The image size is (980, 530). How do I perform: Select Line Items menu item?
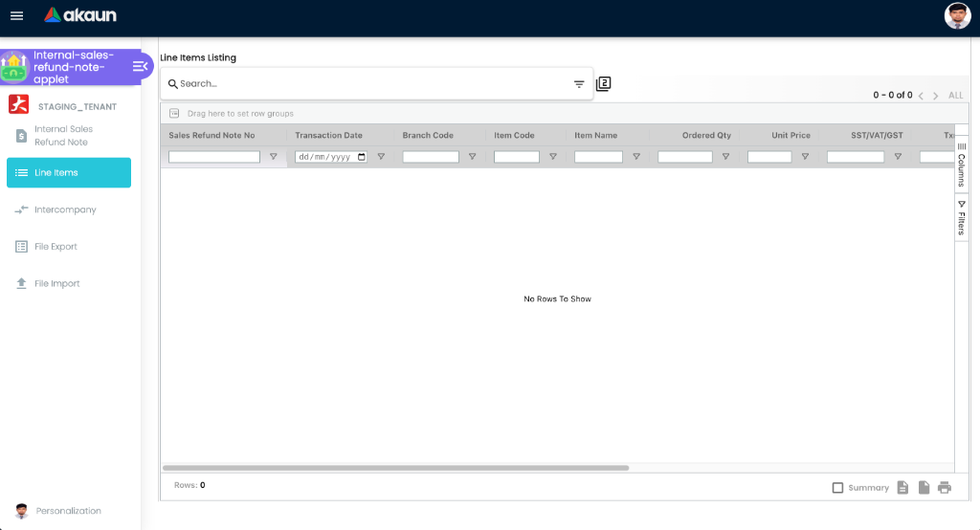click(x=69, y=172)
